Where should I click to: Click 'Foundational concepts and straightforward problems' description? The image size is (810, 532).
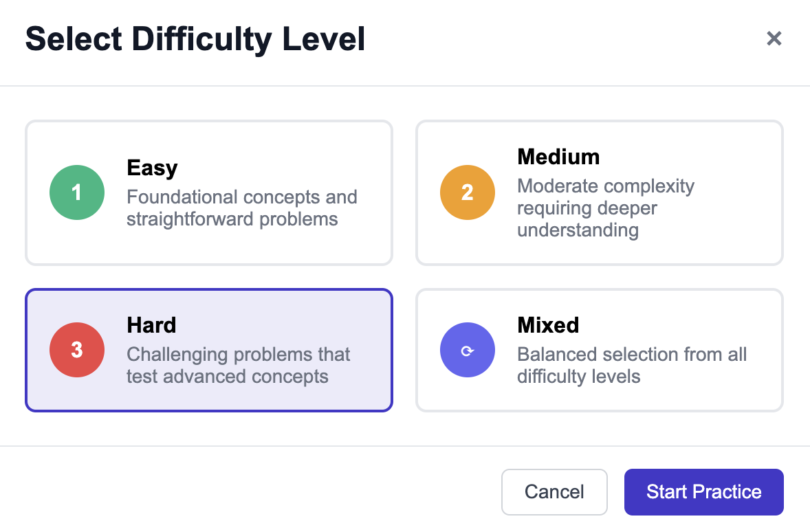click(x=241, y=208)
